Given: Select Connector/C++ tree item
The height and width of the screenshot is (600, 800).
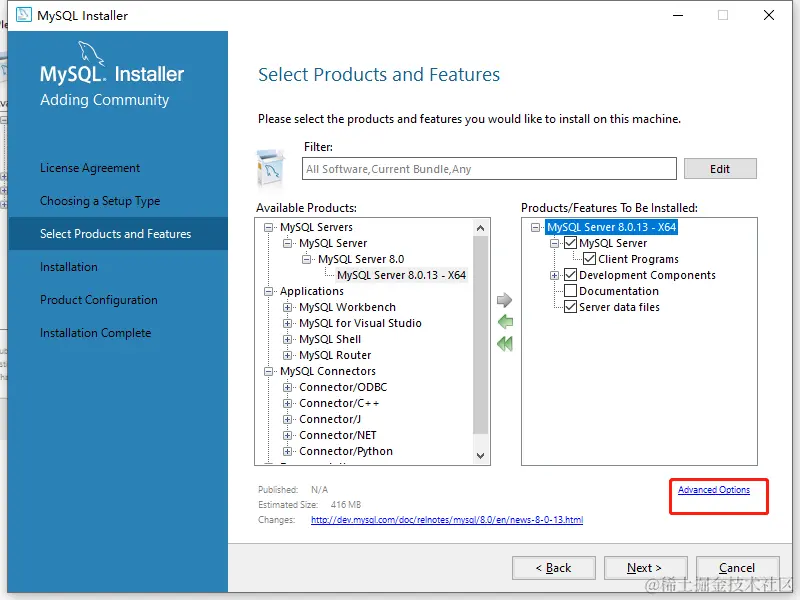Looking at the screenshot, I should coord(339,403).
